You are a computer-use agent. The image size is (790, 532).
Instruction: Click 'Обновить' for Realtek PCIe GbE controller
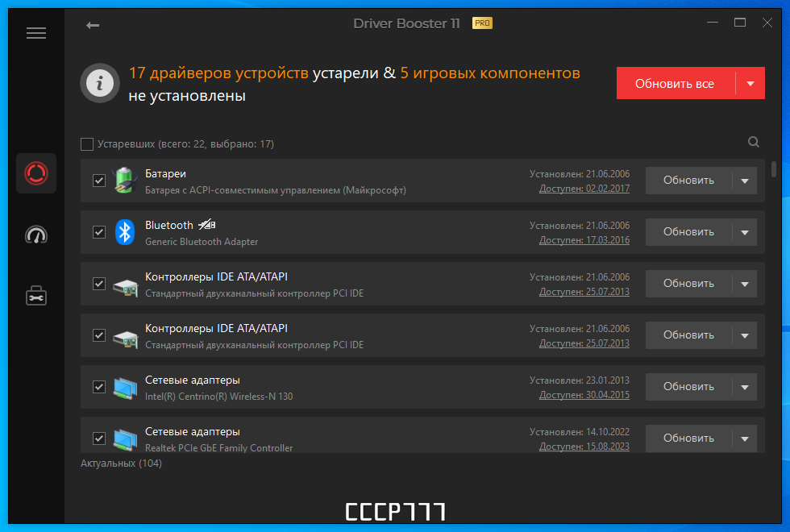(x=688, y=438)
